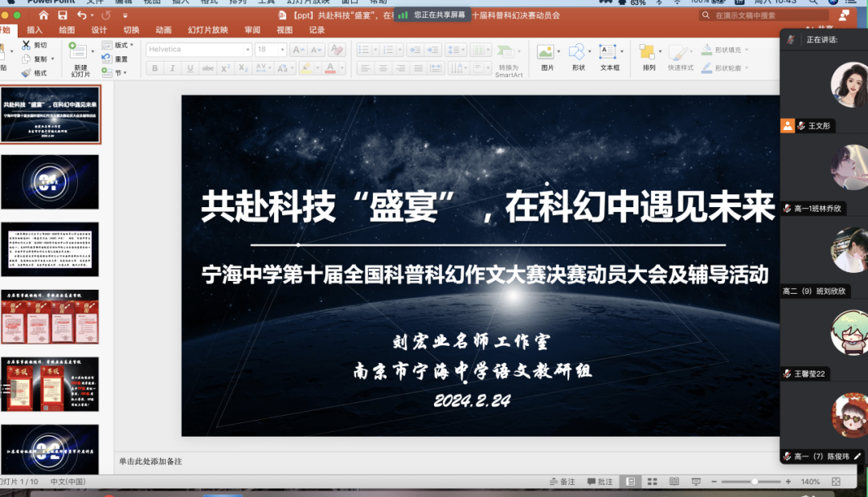Open the Insert (插入) ribbon tab
The width and height of the screenshot is (868, 497).
click(x=35, y=30)
